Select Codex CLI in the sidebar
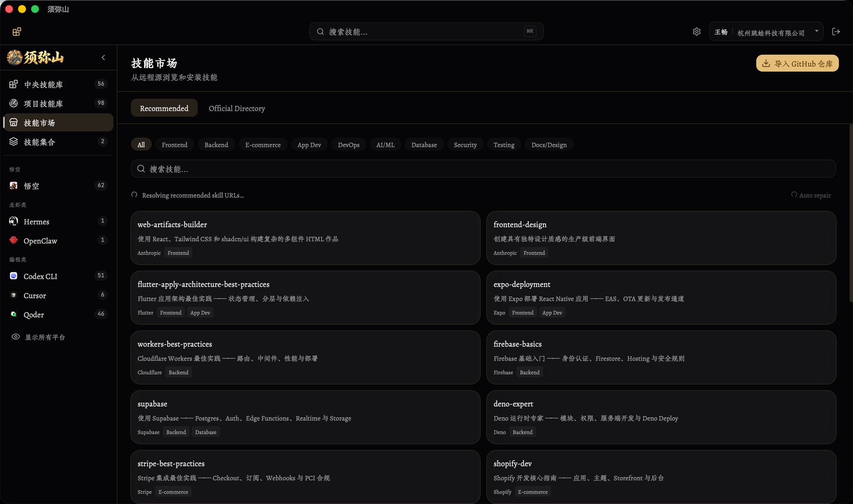The image size is (853, 504). point(58,276)
